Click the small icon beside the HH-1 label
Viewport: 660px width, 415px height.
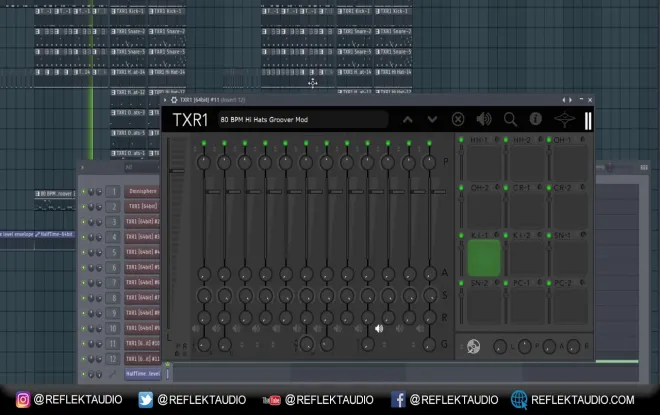point(497,139)
